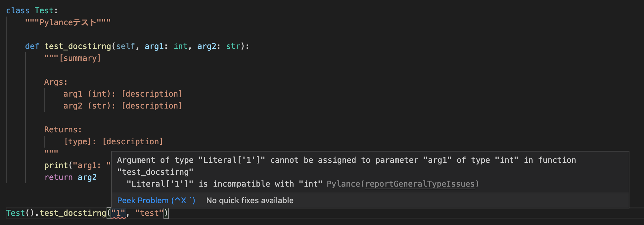Click the Args: heading in the docstring
The height and width of the screenshot is (225, 644).
point(56,82)
